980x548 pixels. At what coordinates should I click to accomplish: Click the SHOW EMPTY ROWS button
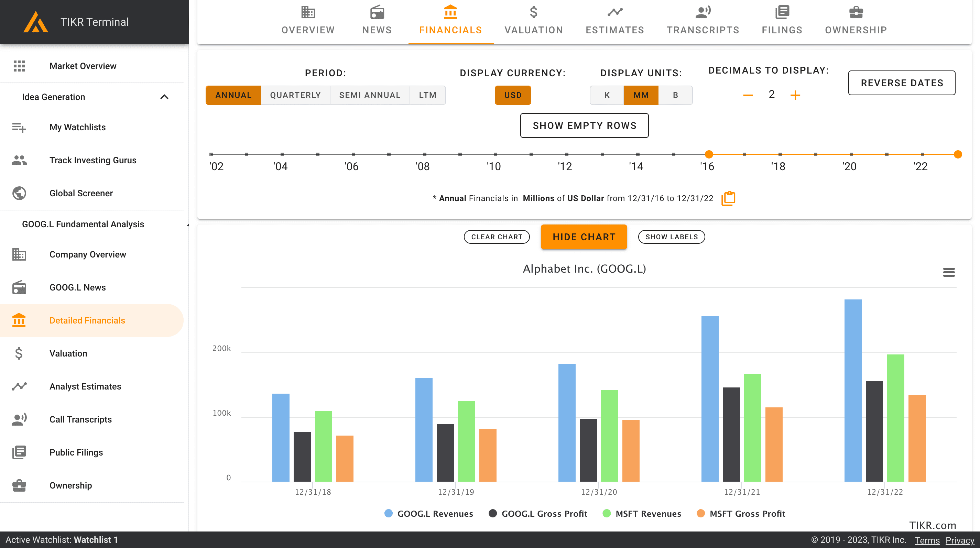point(584,125)
